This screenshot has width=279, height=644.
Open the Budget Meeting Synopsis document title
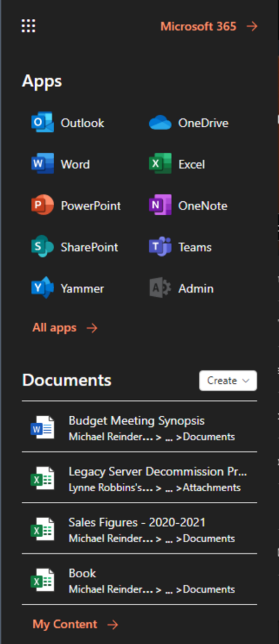click(x=137, y=421)
